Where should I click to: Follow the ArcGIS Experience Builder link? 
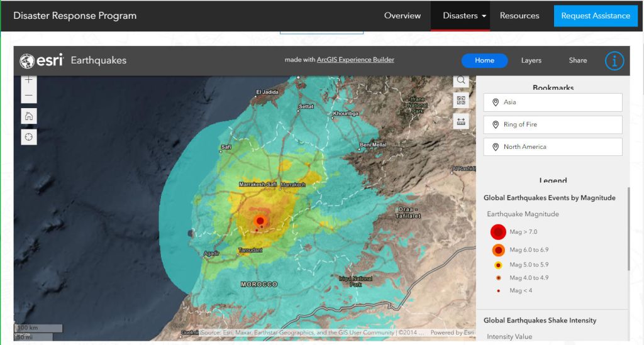point(355,60)
